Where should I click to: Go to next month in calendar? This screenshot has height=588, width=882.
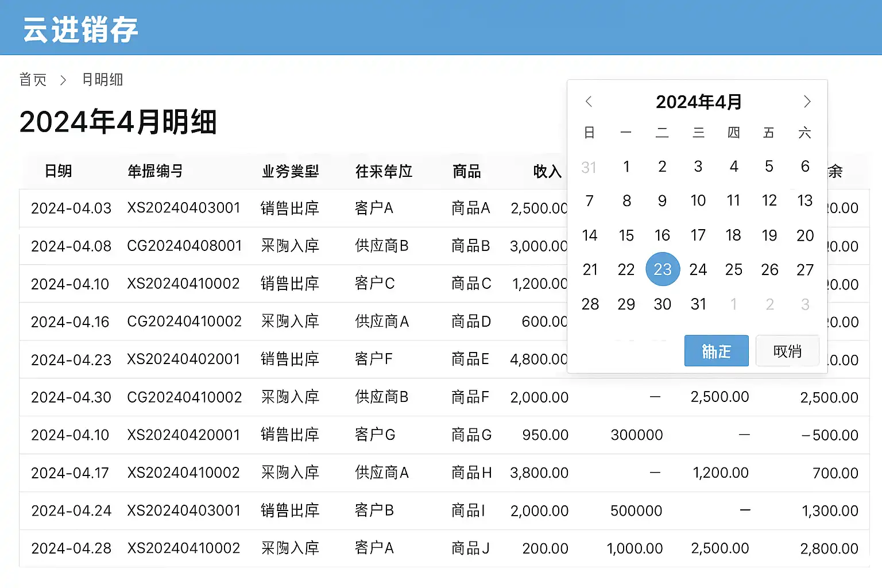tap(807, 102)
